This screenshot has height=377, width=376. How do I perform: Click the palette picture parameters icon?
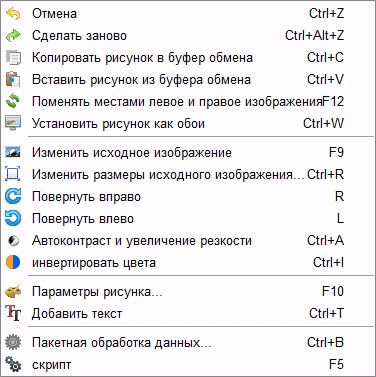[x=13, y=291]
